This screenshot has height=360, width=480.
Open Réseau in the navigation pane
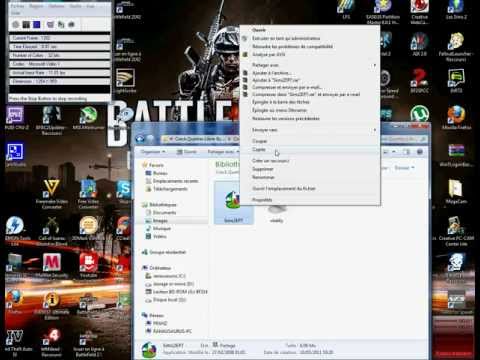pyautogui.click(x=153, y=315)
